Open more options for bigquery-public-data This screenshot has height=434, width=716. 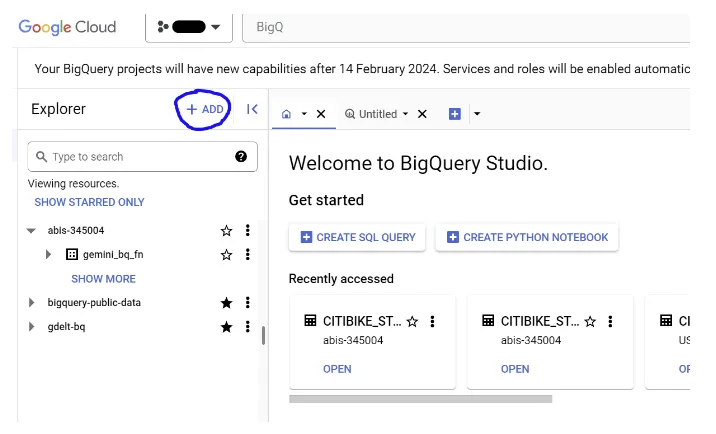(x=247, y=302)
